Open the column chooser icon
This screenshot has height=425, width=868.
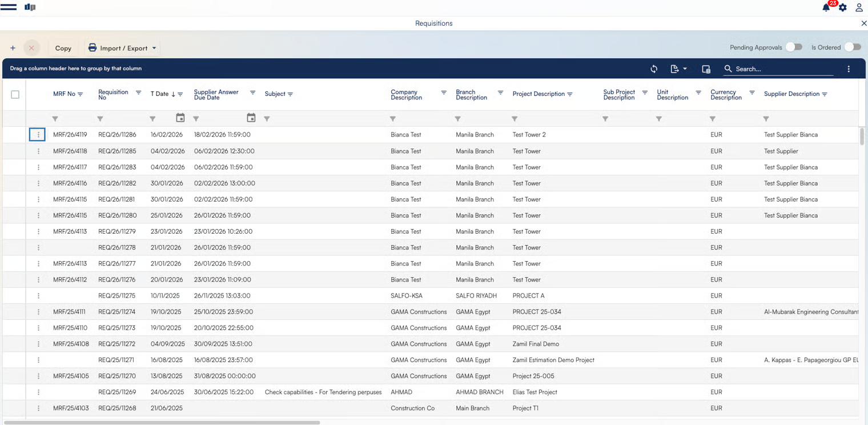pyautogui.click(x=706, y=69)
